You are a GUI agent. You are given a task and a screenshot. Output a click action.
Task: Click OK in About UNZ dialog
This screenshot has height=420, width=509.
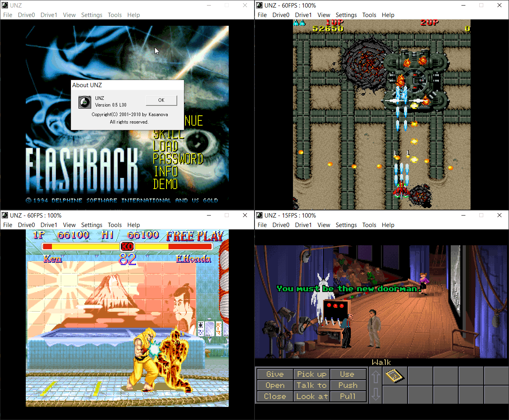click(x=161, y=100)
